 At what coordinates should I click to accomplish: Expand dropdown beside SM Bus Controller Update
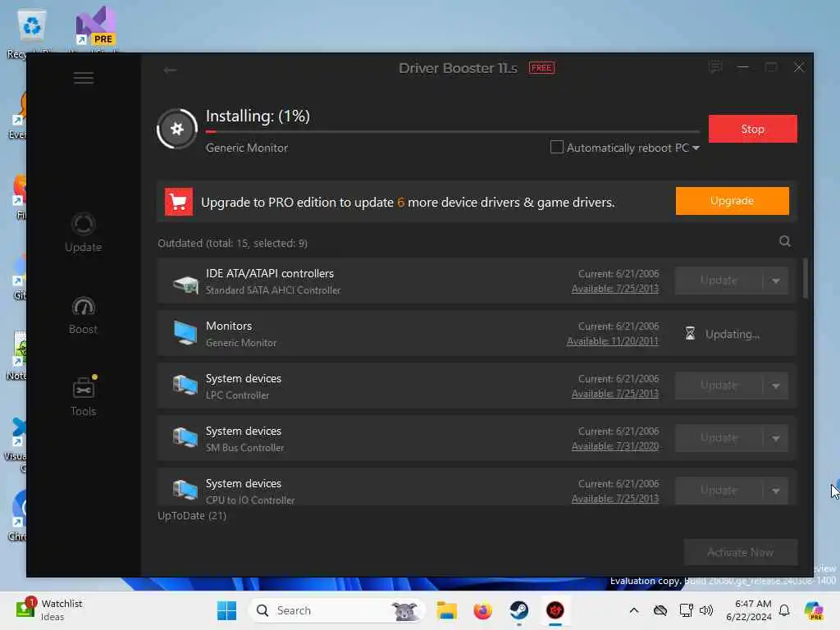(776, 438)
